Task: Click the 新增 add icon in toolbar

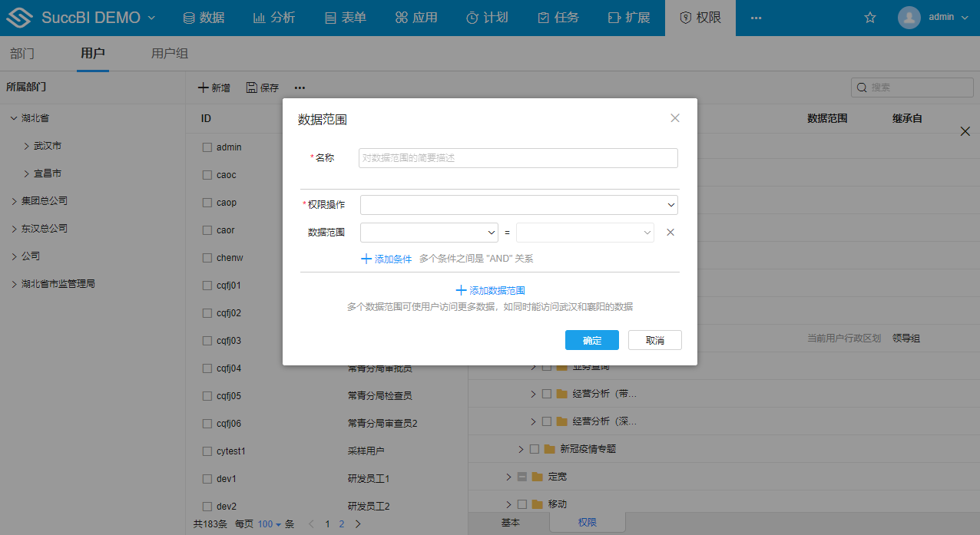Action: 214,88
